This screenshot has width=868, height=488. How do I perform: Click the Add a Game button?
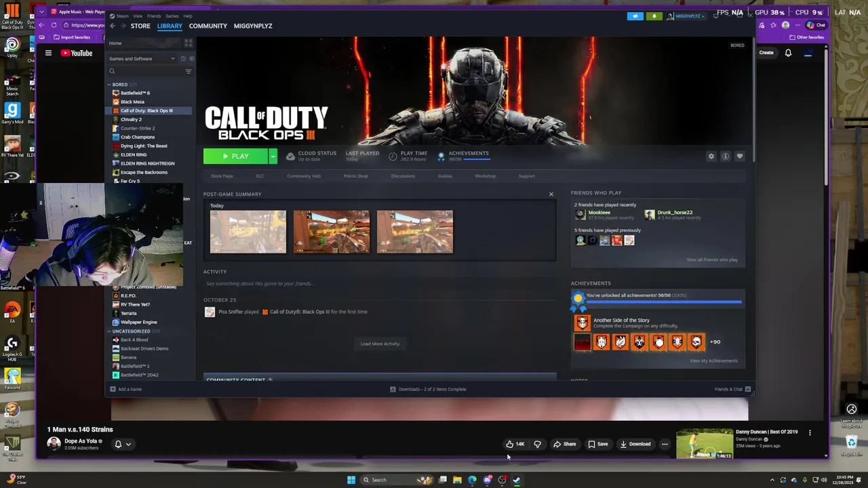coord(125,389)
